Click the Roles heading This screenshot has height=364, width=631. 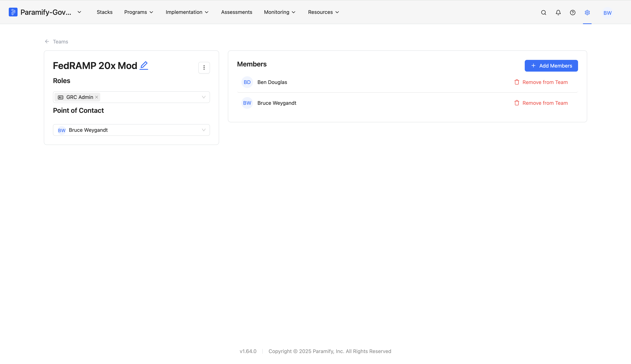tap(62, 81)
